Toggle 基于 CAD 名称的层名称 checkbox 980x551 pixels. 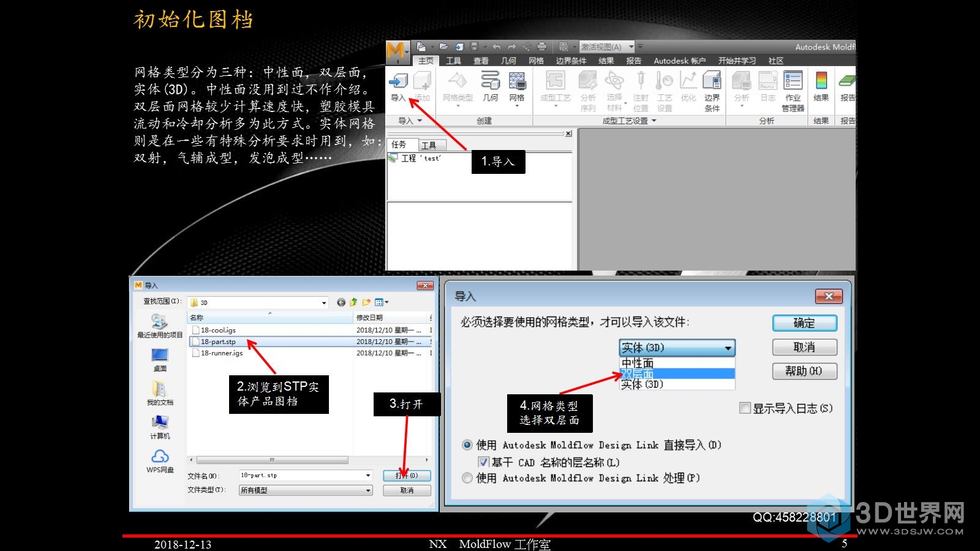(483, 462)
